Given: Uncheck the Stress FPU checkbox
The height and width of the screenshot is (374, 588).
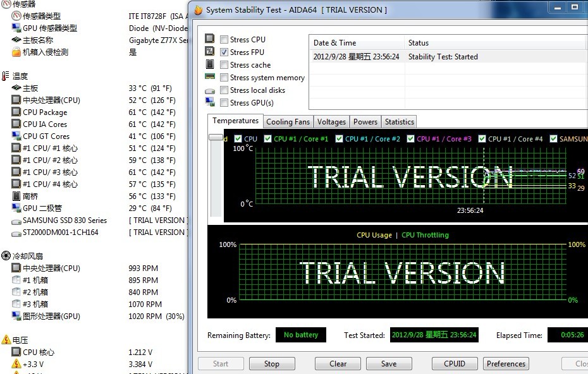Looking at the screenshot, I should (x=224, y=52).
